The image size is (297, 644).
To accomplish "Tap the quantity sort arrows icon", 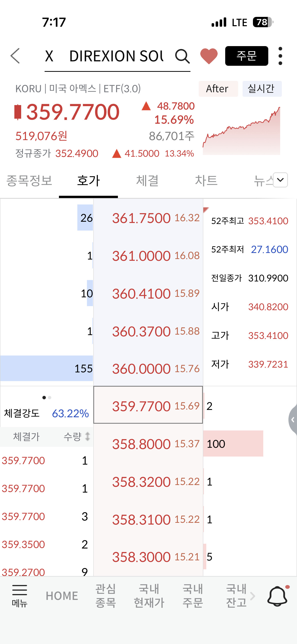I will [x=87, y=436].
